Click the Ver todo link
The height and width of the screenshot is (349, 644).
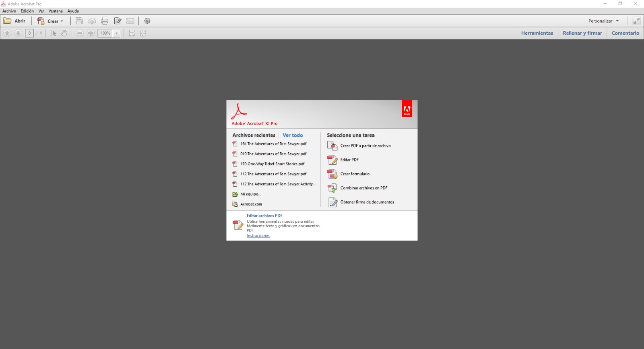[x=293, y=135]
